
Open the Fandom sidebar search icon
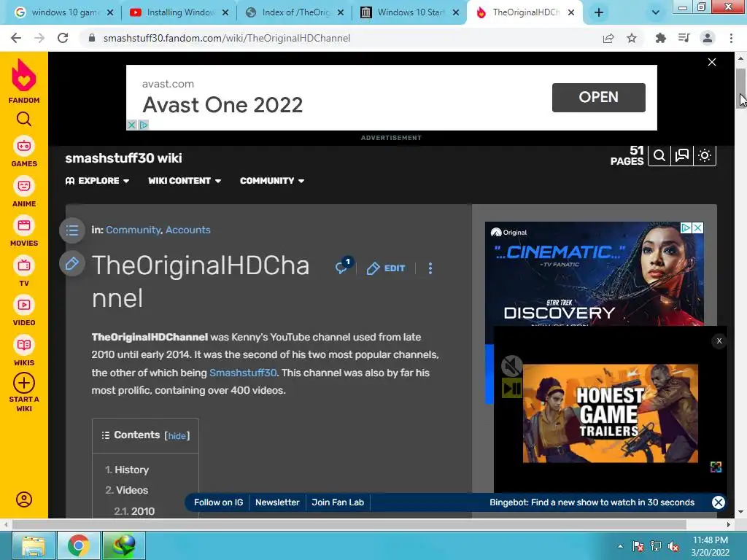coord(24,119)
